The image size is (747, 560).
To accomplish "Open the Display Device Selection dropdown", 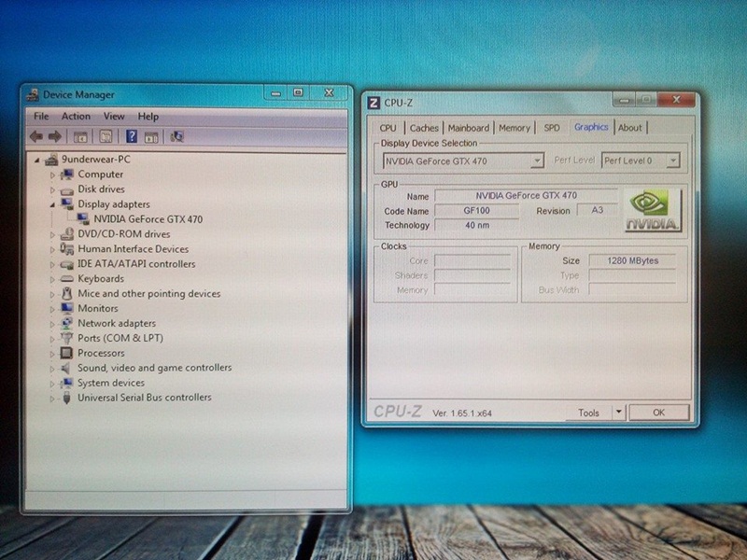I will point(537,161).
